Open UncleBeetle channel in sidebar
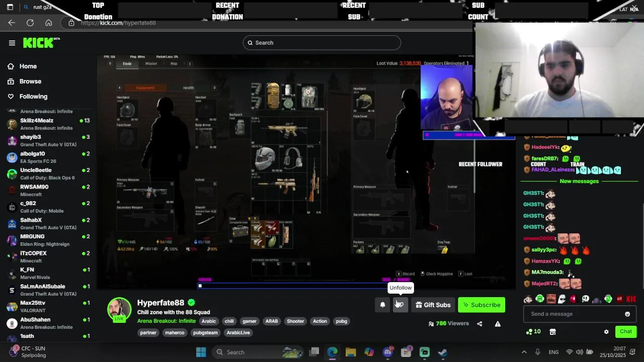This screenshot has height=362, width=644. [49, 174]
